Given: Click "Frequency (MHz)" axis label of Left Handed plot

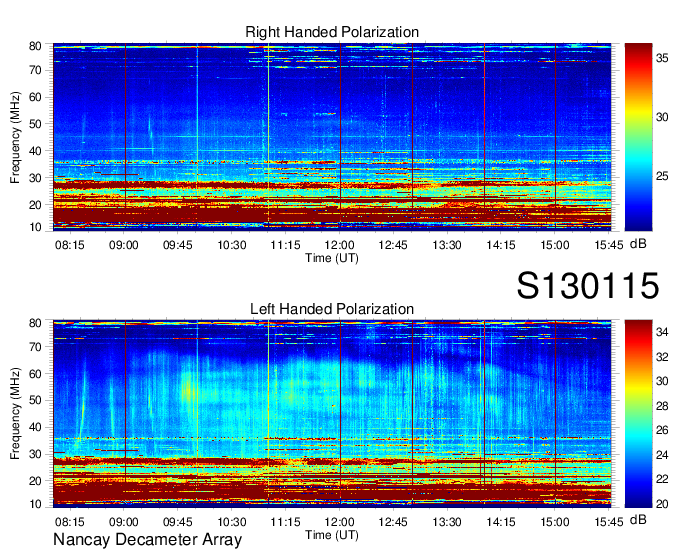Looking at the screenshot, I should [x=15, y=414].
